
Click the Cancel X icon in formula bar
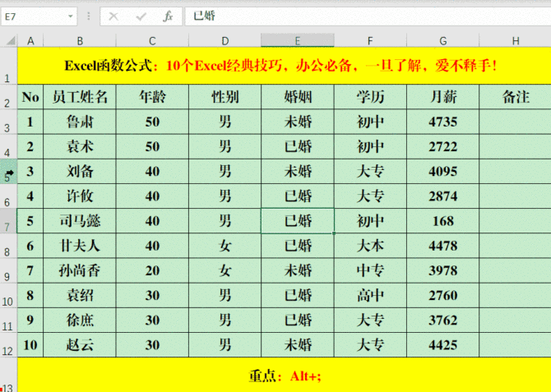(113, 16)
